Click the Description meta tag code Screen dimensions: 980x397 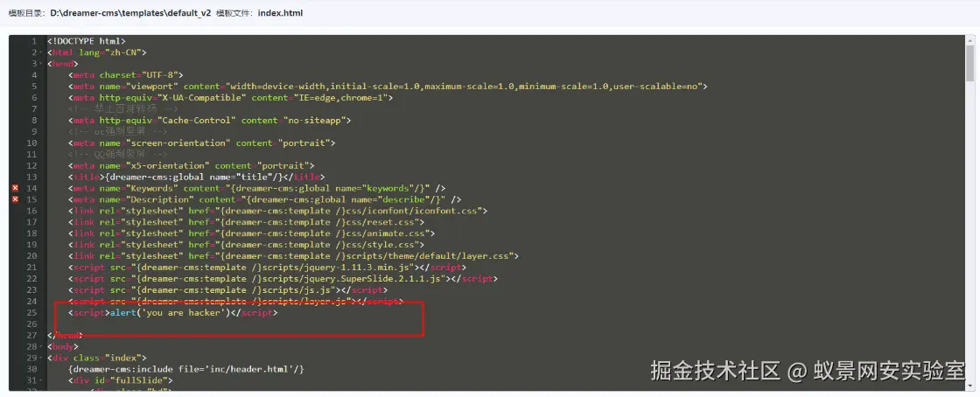coord(265,199)
